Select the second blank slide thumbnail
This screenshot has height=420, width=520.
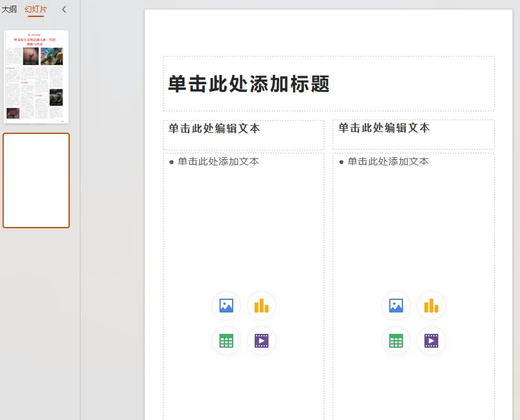point(36,180)
